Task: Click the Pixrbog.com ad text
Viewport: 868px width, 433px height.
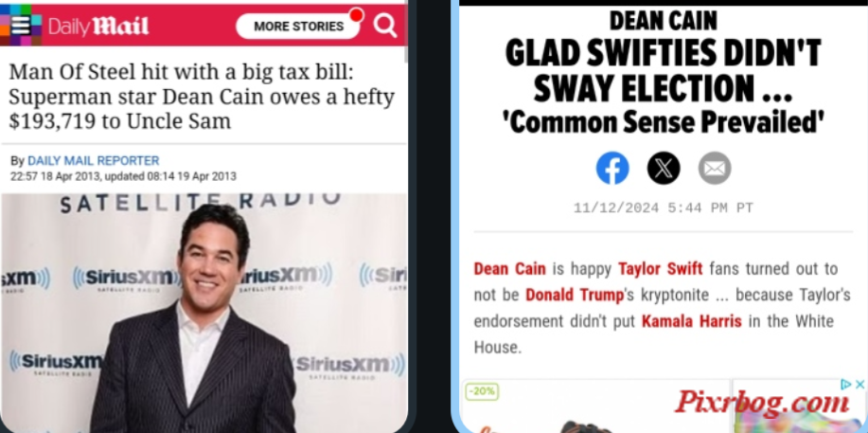Action: pos(762,403)
